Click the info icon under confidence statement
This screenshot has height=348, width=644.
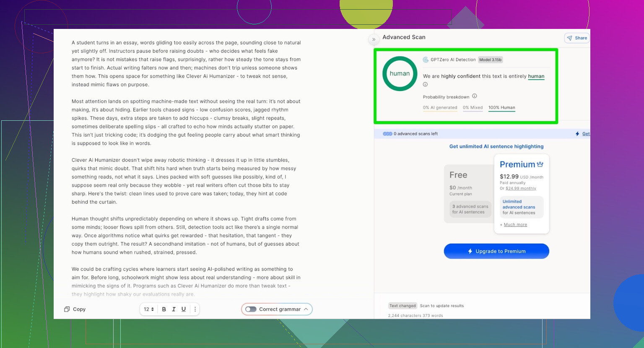point(425,85)
